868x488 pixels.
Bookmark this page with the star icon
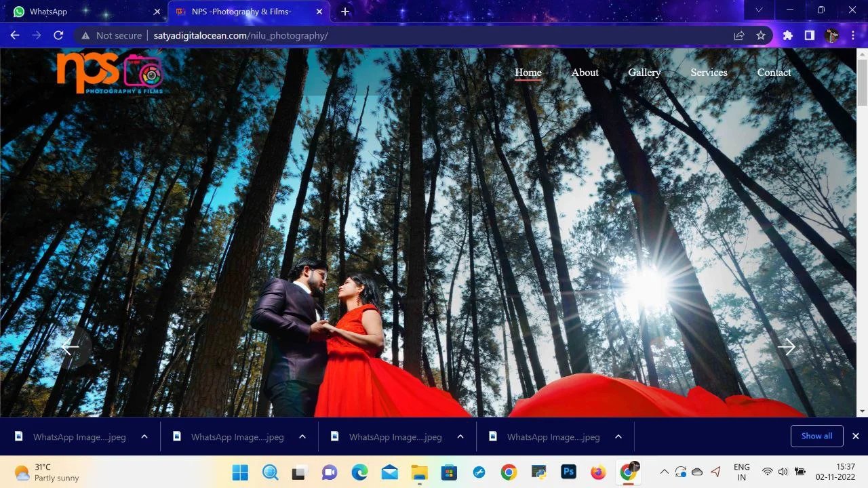coord(761,35)
